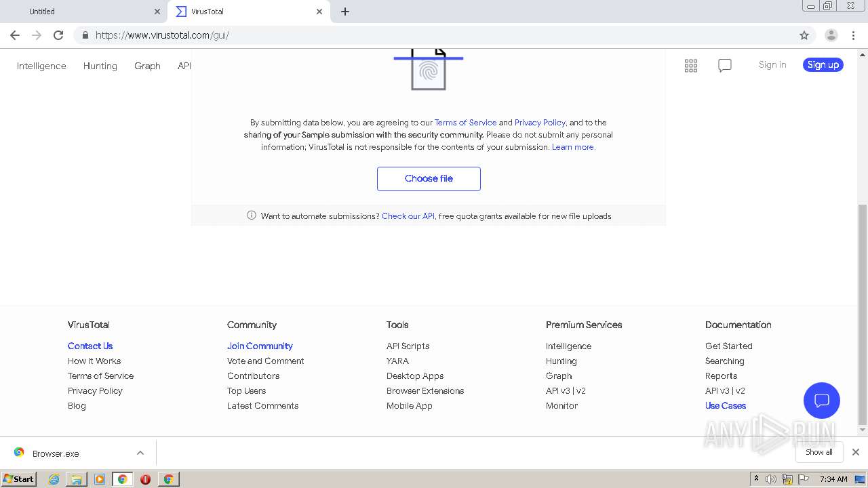The height and width of the screenshot is (488, 868).
Task: Open the Browser.exe downloaded file
Action: pos(56,453)
